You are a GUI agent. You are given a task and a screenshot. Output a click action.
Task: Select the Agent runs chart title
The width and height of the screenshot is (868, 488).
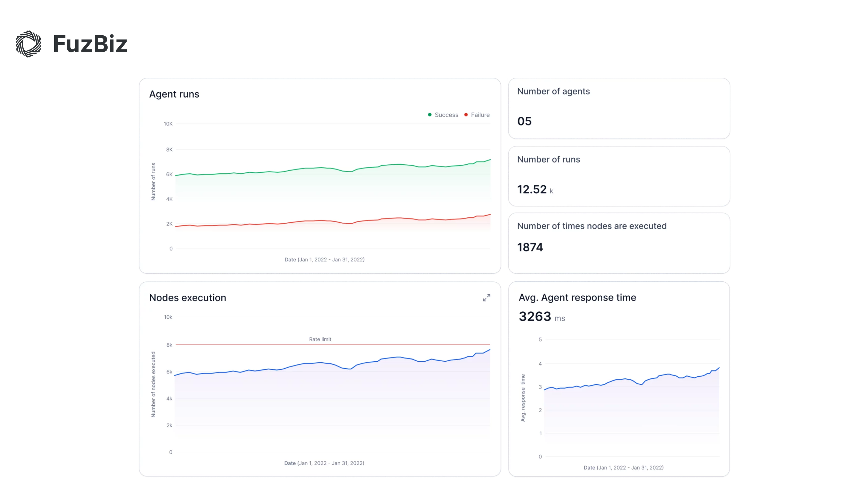point(174,94)
